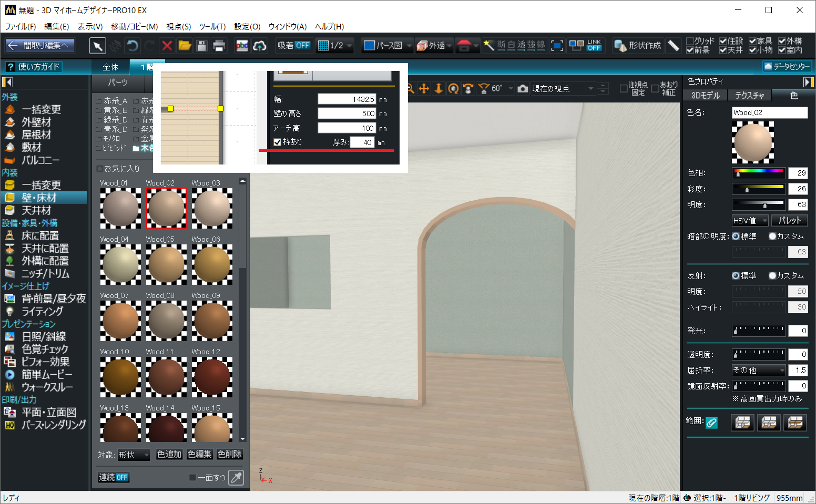
Task: Click the camera viewpoint icon
Action: click(x=523, y=89)
